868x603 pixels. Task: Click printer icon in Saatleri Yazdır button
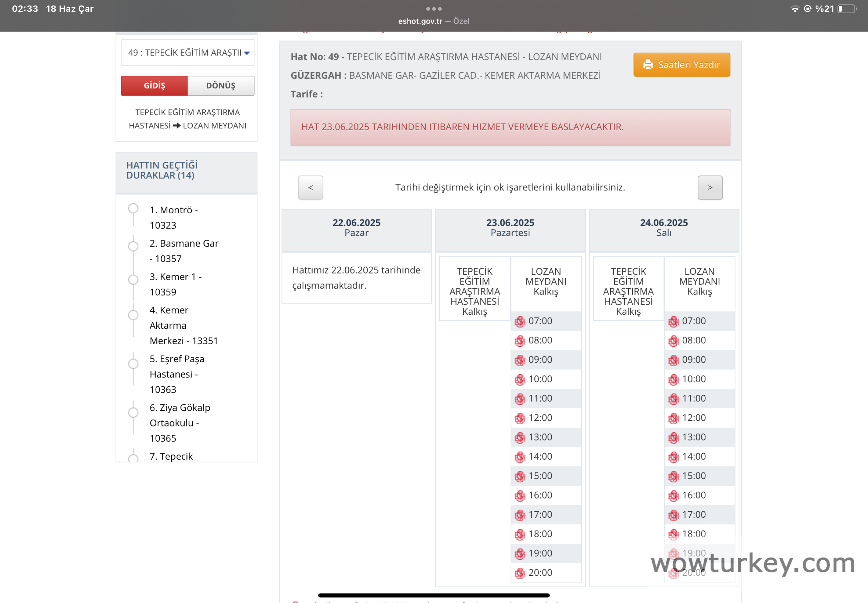click(x=648, y=65)
